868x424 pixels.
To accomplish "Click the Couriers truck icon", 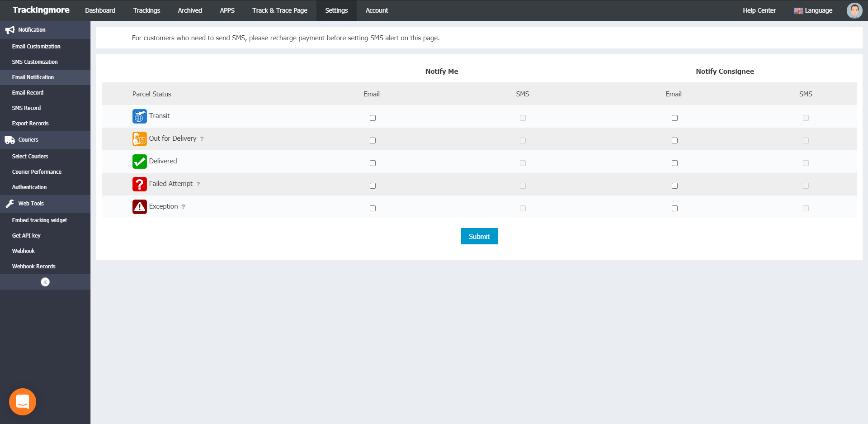I will [10, 140].
